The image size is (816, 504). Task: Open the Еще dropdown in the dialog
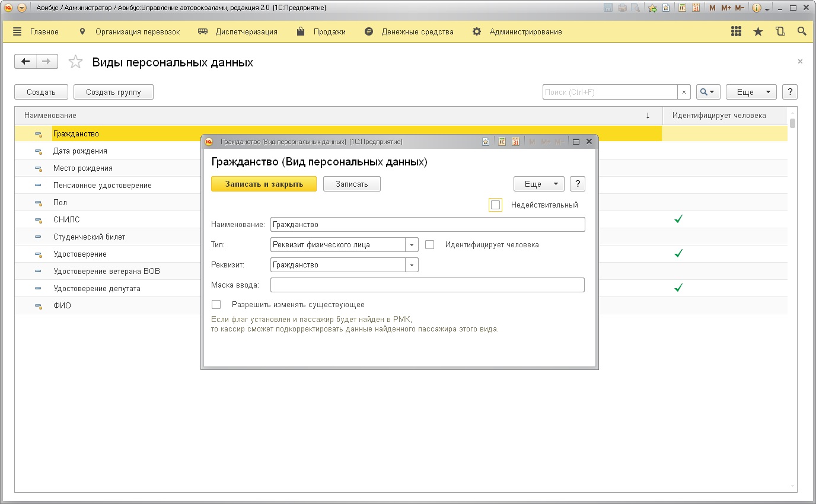coord(538,184)
